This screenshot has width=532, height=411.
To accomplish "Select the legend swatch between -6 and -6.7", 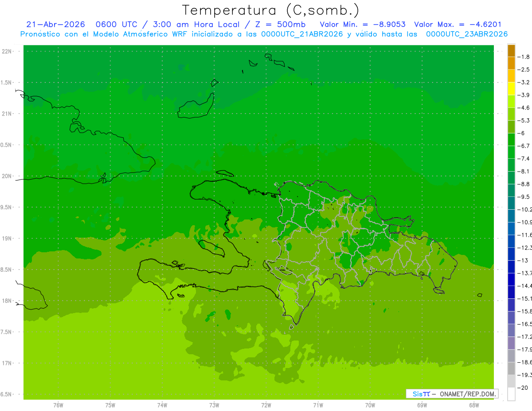I will (x=511, y=140).
